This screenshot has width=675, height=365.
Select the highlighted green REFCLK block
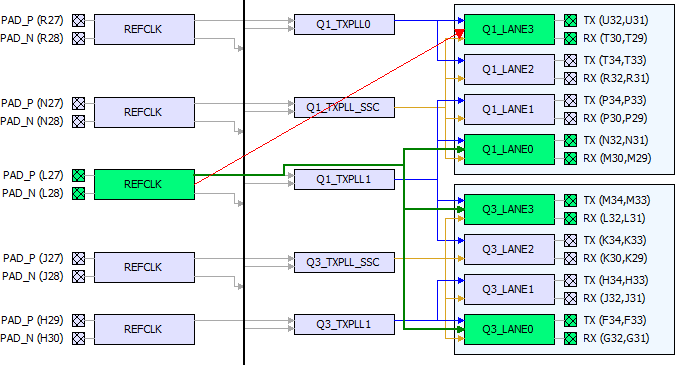point(144,184)
